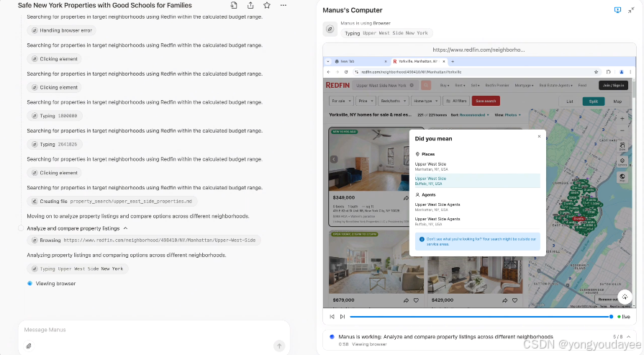Open the Home type filter dropdown
Image resolution: width=644 pixels, height=355 pixels.
pos(425,101)
